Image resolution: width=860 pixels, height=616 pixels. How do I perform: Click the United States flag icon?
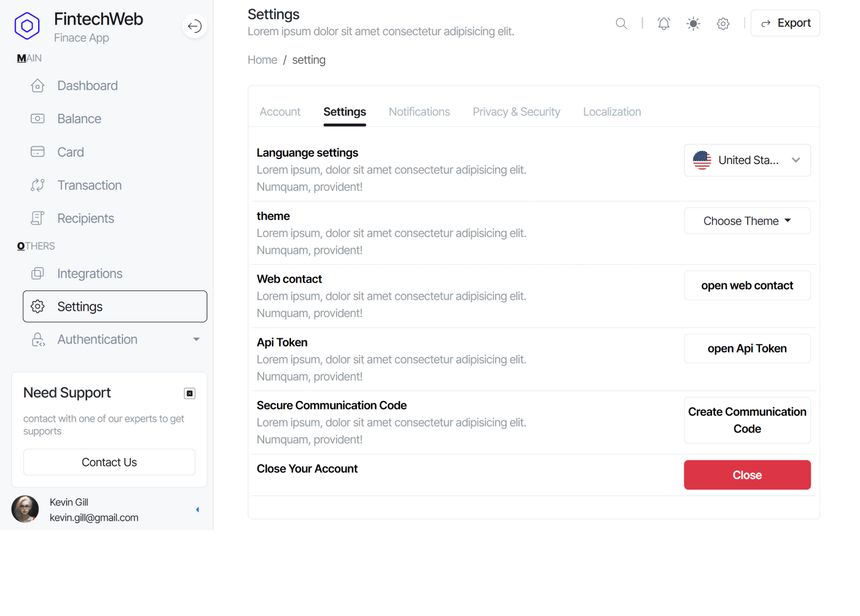pos(702,160)
